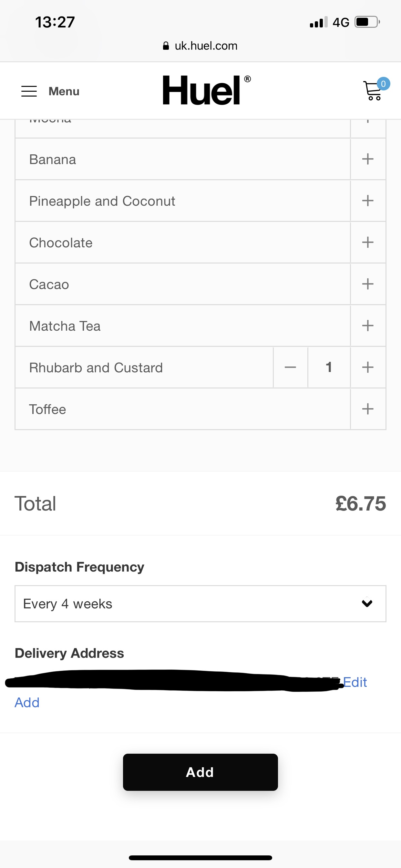Click the dropdown chevron for Every 4 weeks
This screenshot has width=401, height=868.
coord(367,603)
